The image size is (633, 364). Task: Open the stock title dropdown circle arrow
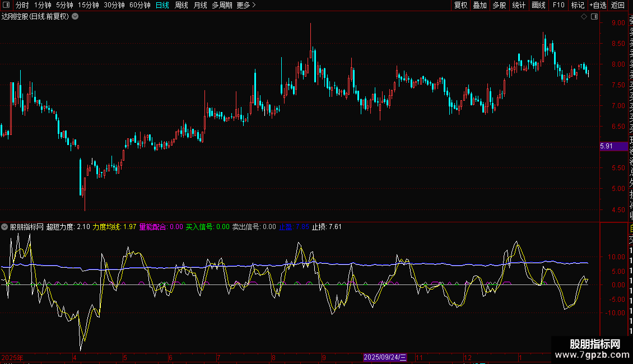pos(75,17)
